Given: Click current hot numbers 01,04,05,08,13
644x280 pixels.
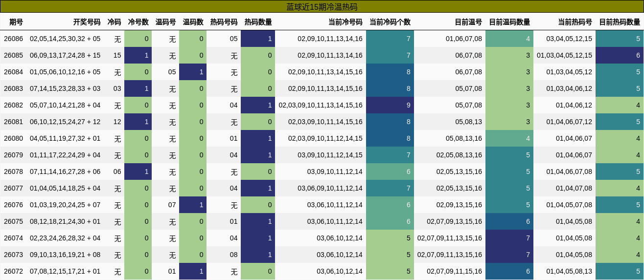Looking at the screenshot, I should (x=569, y=271).
